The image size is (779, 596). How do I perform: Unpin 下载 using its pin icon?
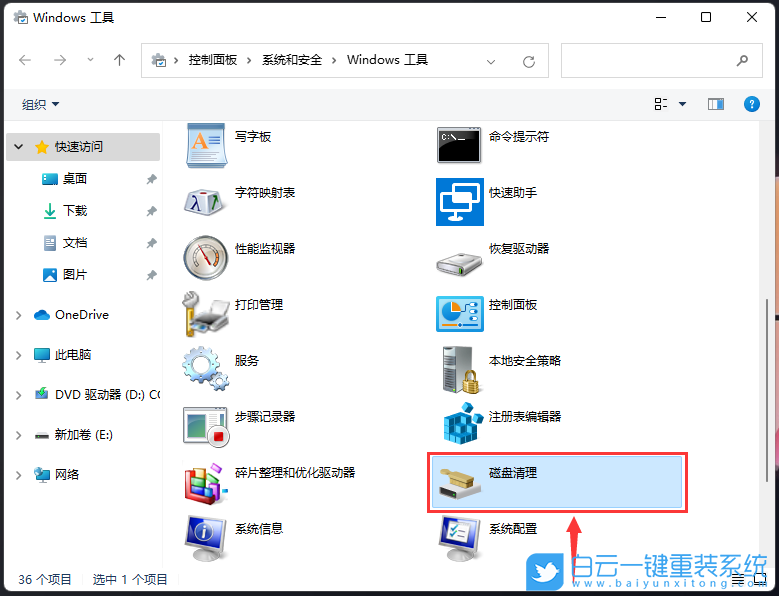coord(152,211)
